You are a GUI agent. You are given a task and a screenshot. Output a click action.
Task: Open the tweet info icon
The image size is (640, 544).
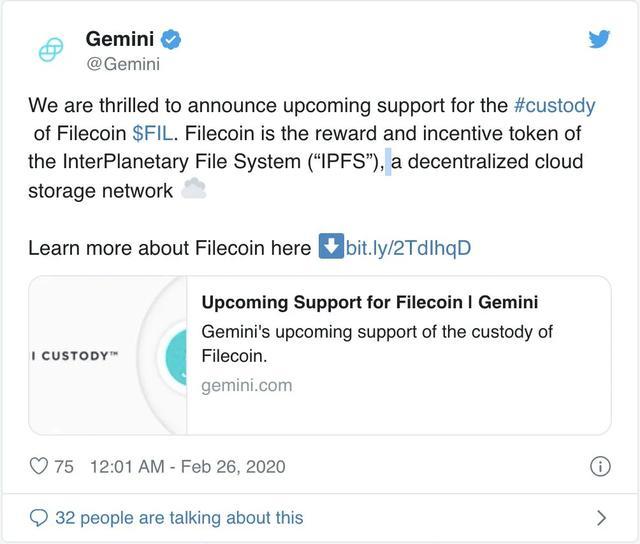(600, 466)
